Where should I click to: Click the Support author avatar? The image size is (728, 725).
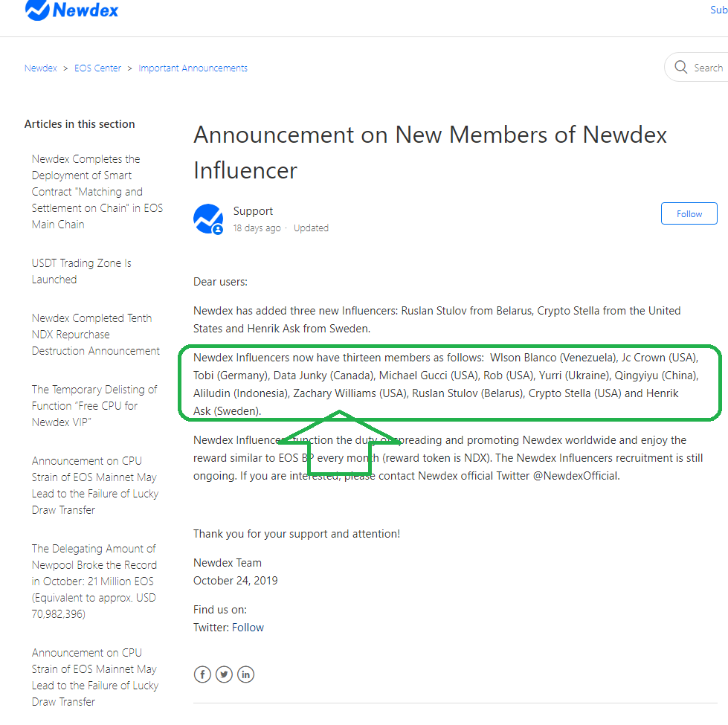[208, 219]
